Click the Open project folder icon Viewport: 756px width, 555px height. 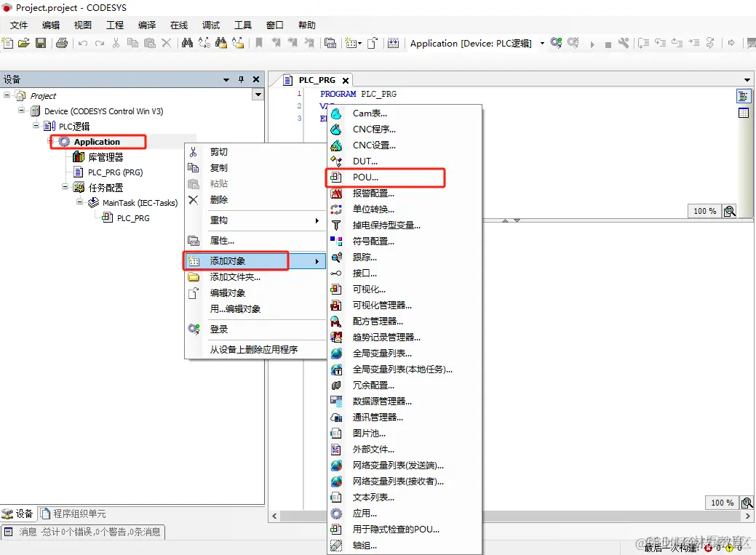click(24, 43)
